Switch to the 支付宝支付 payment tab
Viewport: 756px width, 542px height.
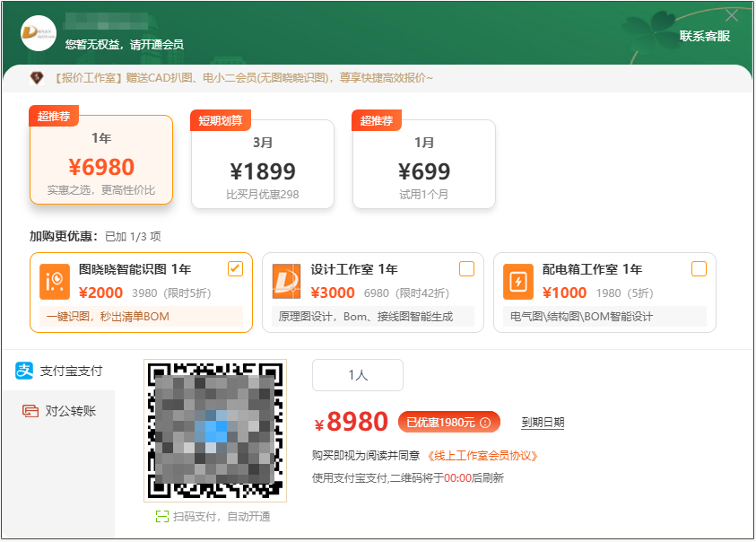pyautogui.click(x=59, y=371)
